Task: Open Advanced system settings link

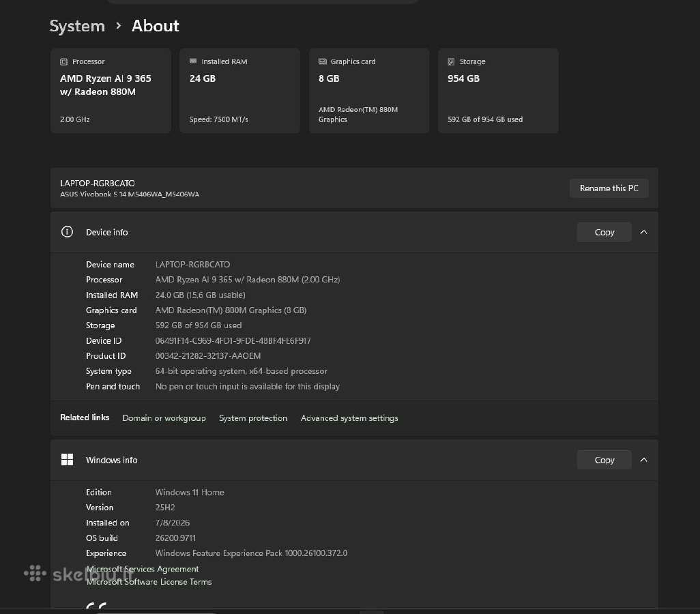Action: (349, 418)
